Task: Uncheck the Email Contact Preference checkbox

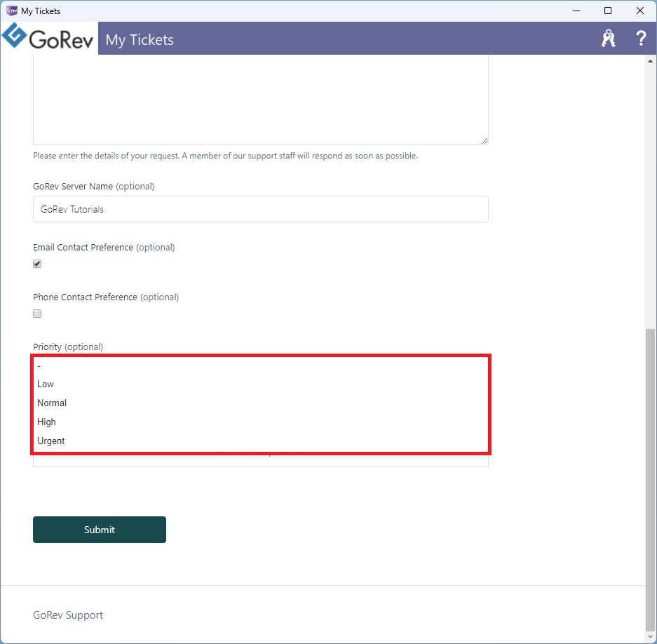Action: 37,264
